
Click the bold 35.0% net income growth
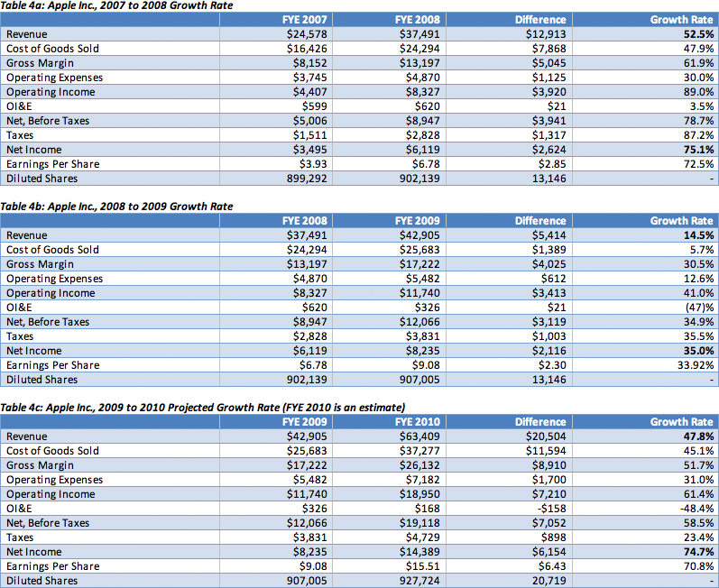(698, 351)
